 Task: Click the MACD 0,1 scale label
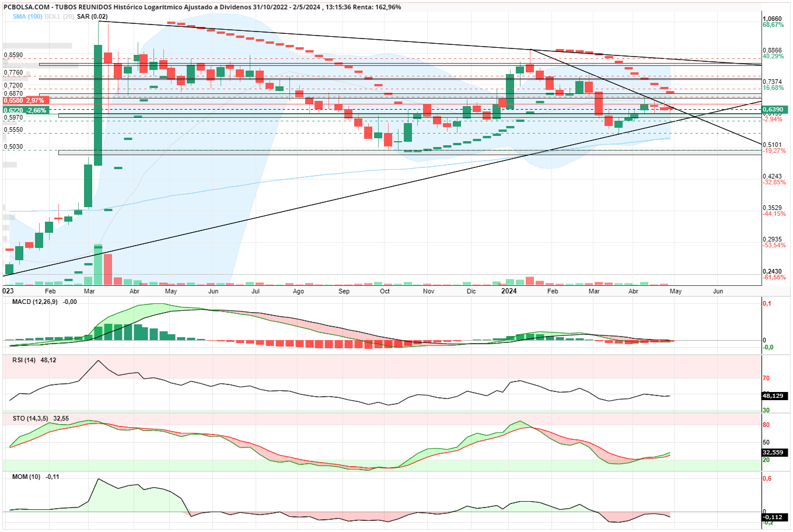click(767, 303)
